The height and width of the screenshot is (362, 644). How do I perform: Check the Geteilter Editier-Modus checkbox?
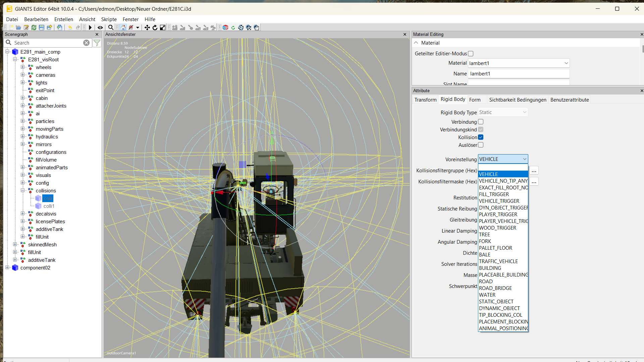(x=471, y=54)
